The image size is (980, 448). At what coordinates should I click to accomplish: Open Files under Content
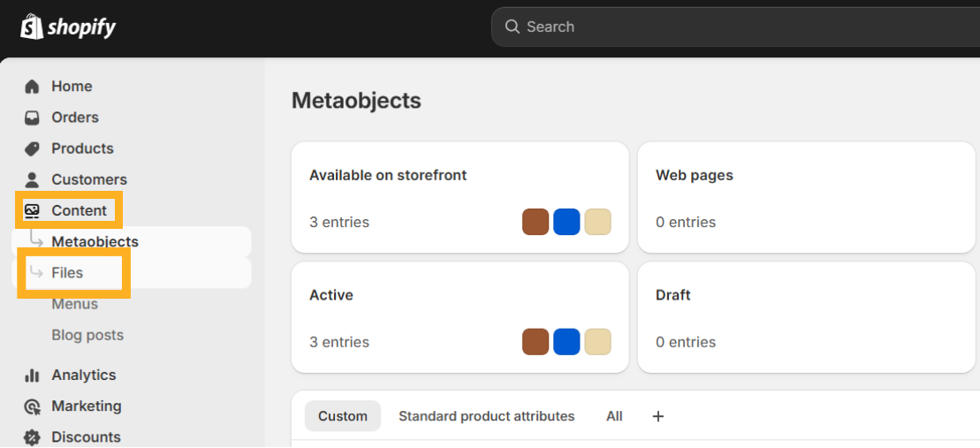tap(67, 273)
